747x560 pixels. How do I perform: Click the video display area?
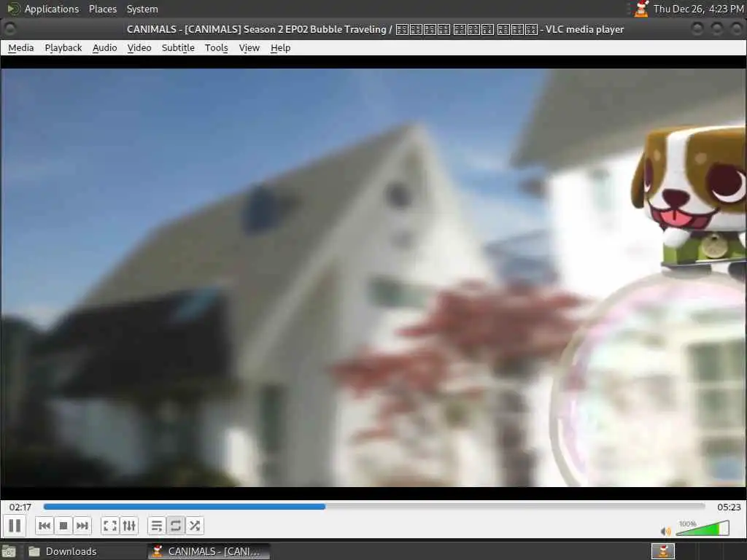(373, 278)
